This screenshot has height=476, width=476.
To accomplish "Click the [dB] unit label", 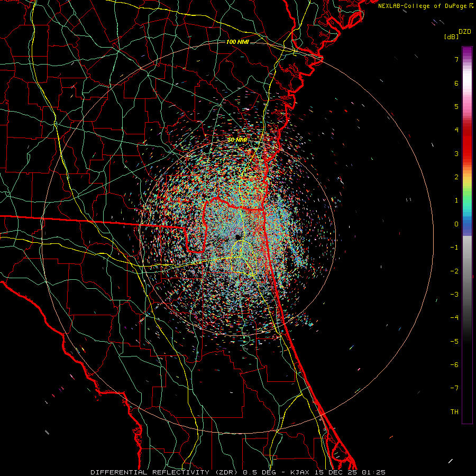I will 451,36.
